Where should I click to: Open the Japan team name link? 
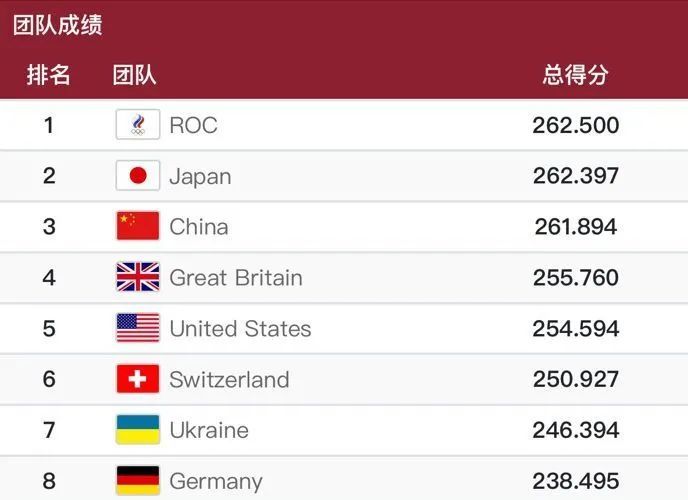[200, 176]
